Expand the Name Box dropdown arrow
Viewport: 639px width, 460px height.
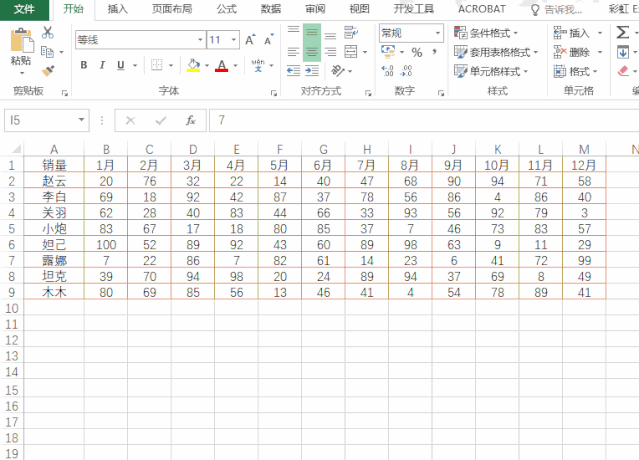pyautogui.click(x=82, y=120)
